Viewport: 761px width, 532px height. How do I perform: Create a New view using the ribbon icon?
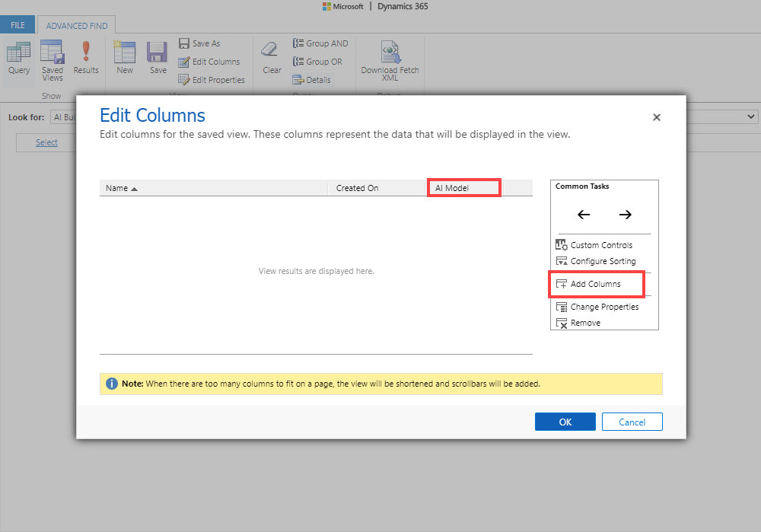(124, 57)
